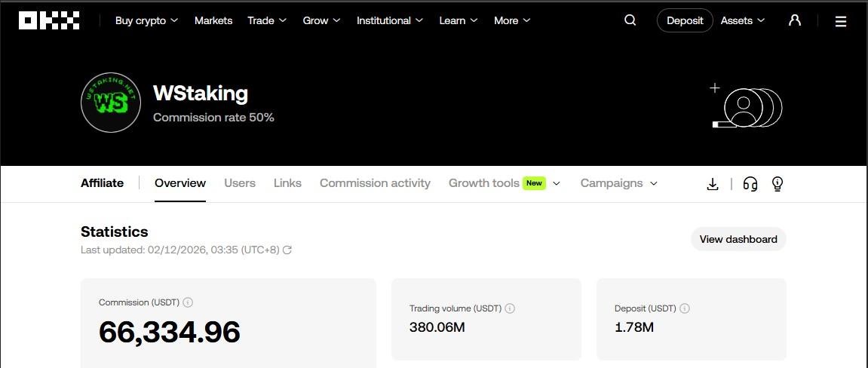Click the OKX logo
This screenshot has width=868, height=368.
(49, 20)
